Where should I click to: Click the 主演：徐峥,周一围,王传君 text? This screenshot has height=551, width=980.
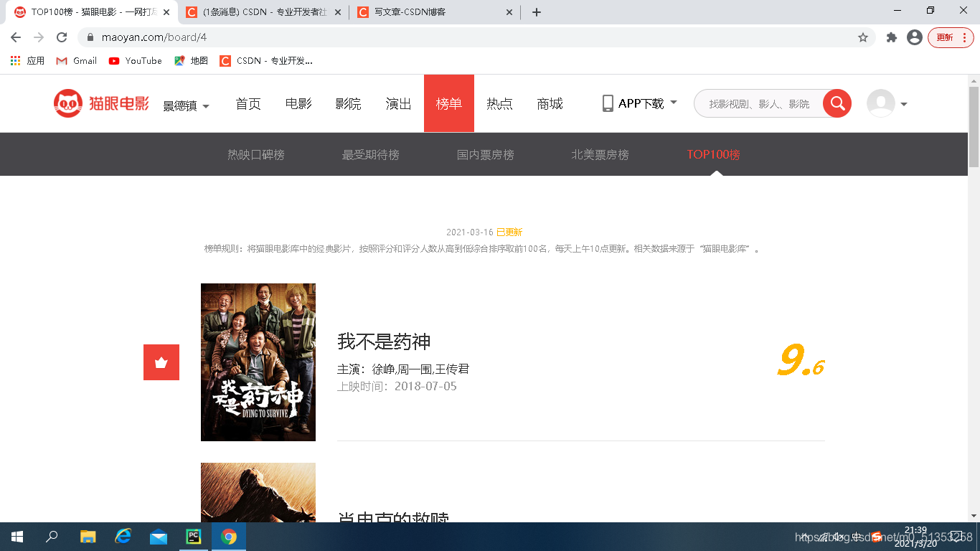403,369
